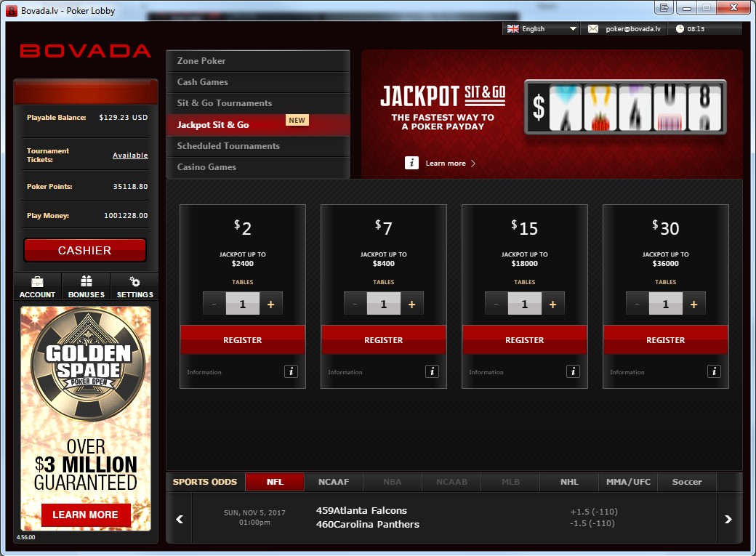Open information icon on the $30 card

click(714, 371)
